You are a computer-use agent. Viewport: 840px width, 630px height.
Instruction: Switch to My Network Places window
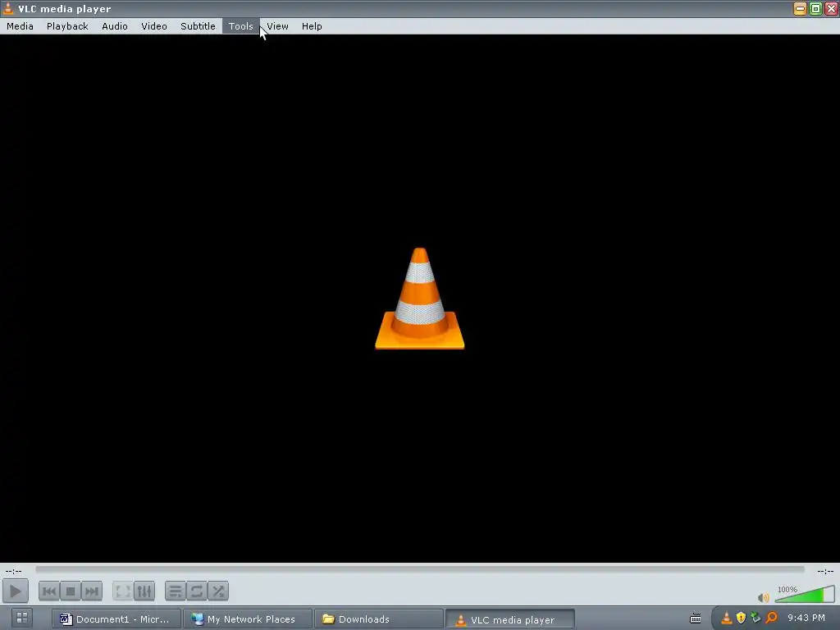point(247,619)
